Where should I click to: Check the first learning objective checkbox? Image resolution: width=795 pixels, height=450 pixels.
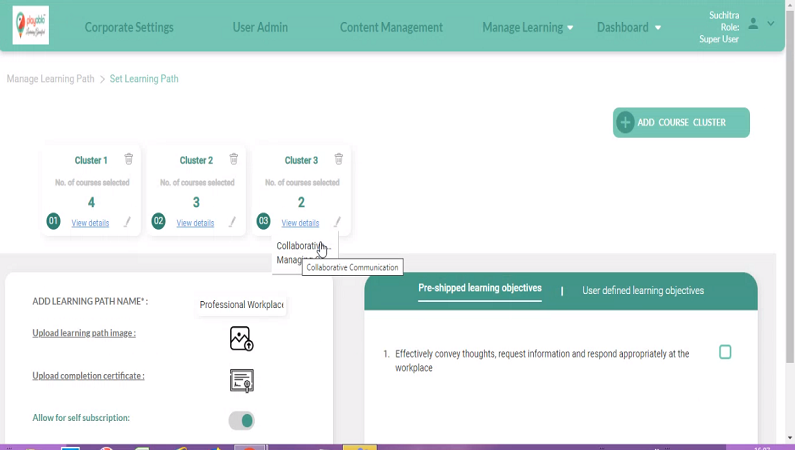pos(725,352)
